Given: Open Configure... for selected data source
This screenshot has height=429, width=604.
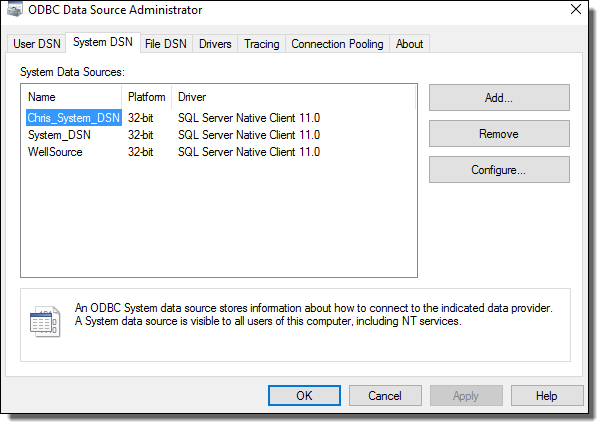Looking at the screenshot, I should pos(499,169).
